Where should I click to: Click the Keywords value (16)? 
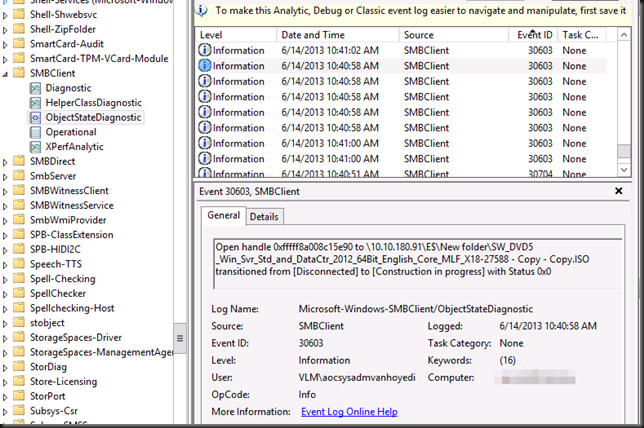[x=507, y=360]
